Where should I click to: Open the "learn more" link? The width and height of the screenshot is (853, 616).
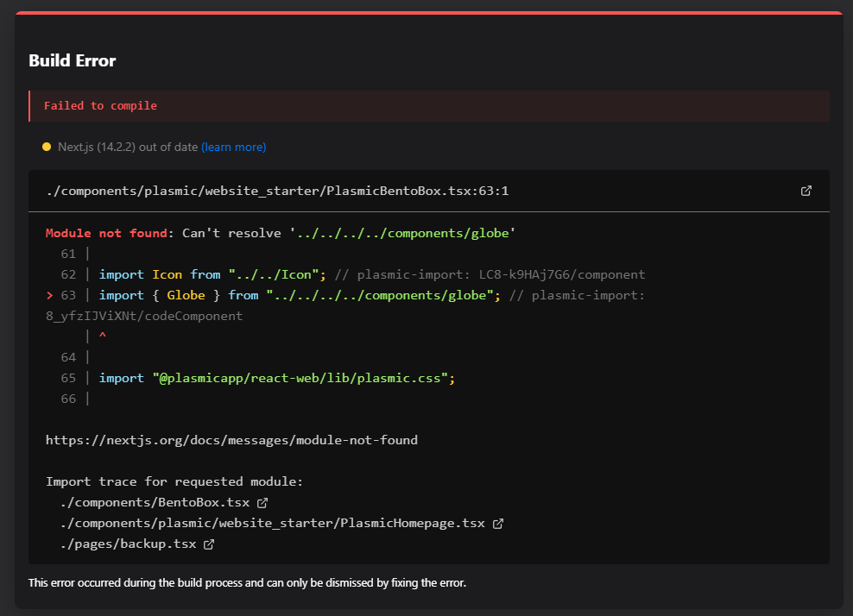point(233,147)
